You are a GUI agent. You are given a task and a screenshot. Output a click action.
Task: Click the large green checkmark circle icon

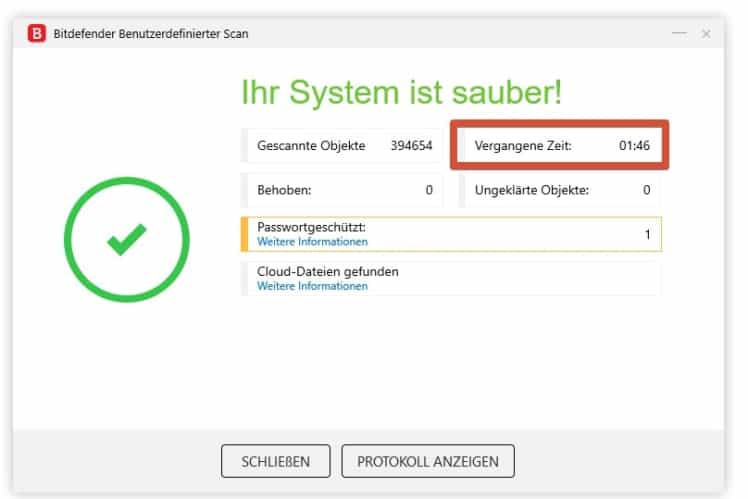[127, 239]
